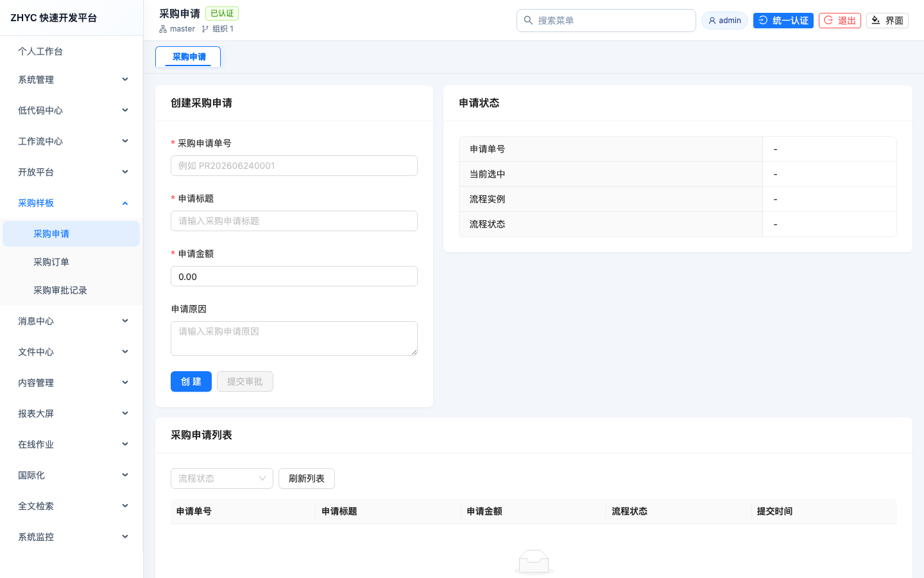Open the 界面 theme settings icon button
Screen dimensions: 924x578
(876, 21)
